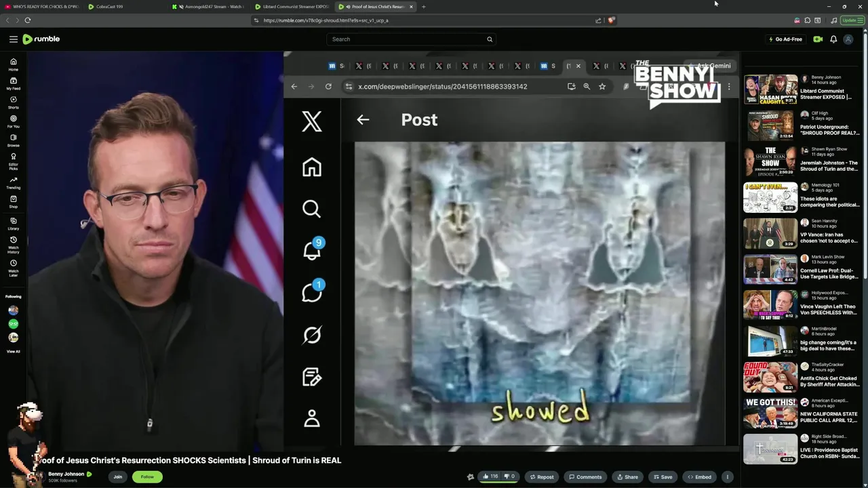Open Library in the sidebar
Screen dimensions: 868x488
point(13,224)
